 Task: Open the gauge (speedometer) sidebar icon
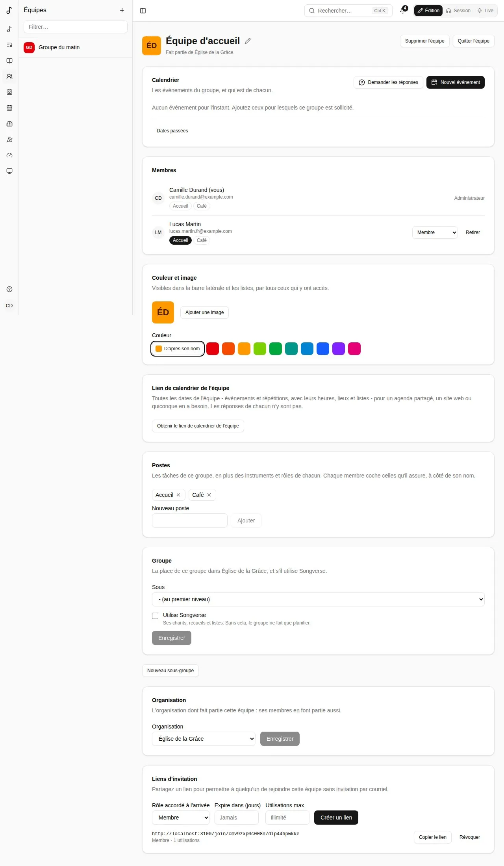[9, 155]
